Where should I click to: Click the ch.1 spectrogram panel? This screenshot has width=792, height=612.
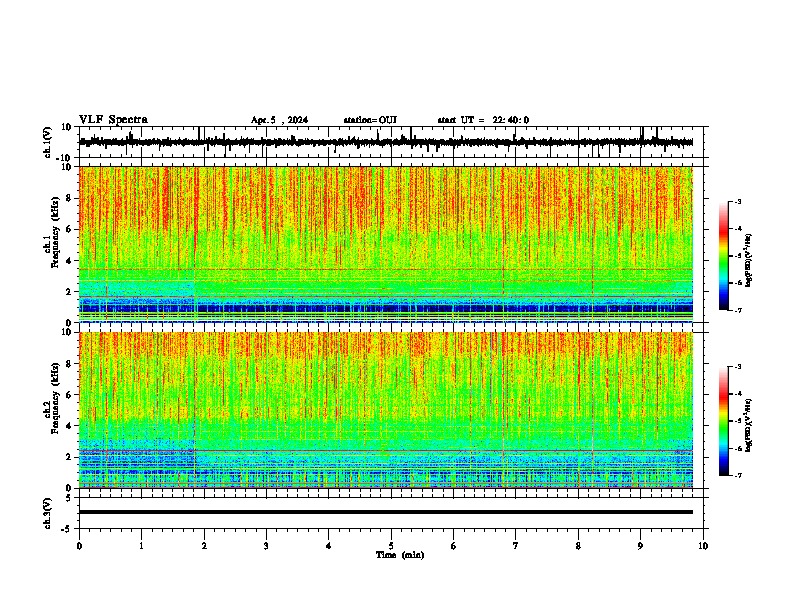tap(386, 244)
